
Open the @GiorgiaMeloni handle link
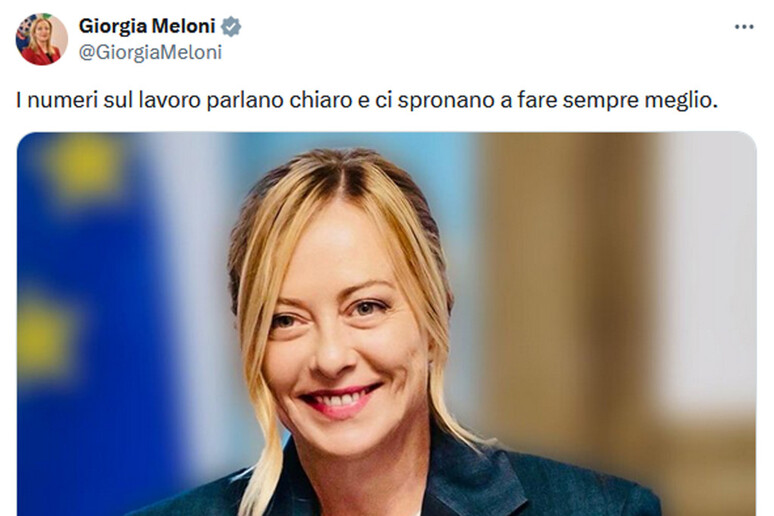click(150, 52)
